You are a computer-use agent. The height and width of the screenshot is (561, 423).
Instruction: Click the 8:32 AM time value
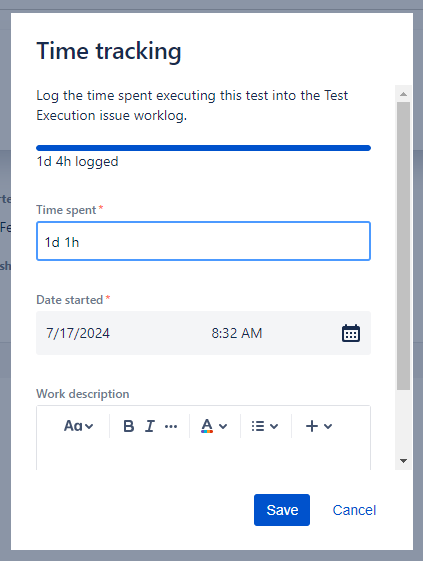pyautogui.click(x=237, y=333)
